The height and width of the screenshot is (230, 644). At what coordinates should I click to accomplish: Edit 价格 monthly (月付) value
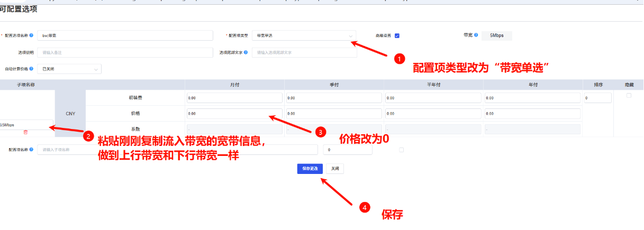pos(234,113)
